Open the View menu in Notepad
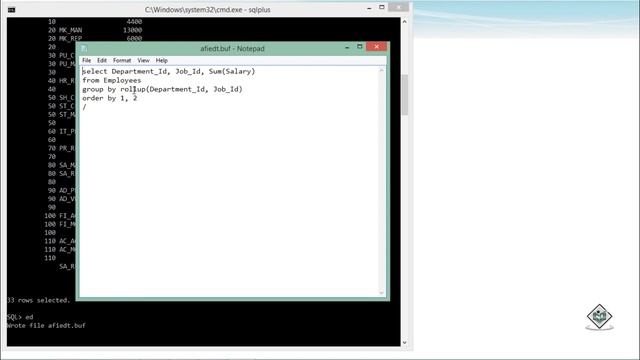 point(143,60)
